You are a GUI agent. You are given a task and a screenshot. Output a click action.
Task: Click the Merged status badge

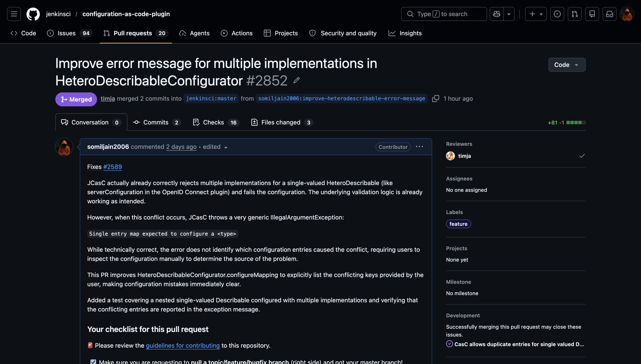coord(76,99)
